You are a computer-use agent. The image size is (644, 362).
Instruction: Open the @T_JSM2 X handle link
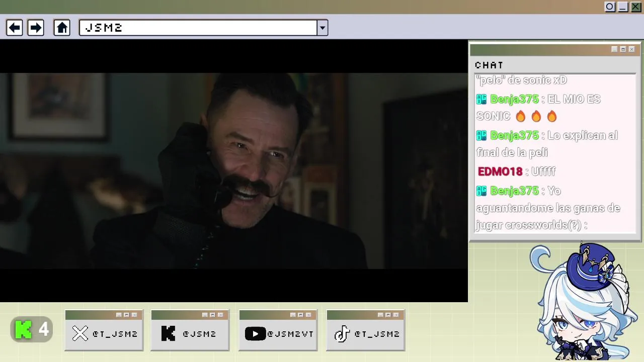click(115, 334)
